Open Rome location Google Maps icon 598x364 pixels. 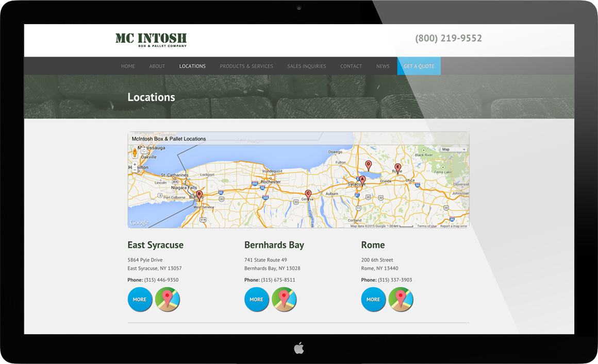pyautogui.click(x=401, y=300)
